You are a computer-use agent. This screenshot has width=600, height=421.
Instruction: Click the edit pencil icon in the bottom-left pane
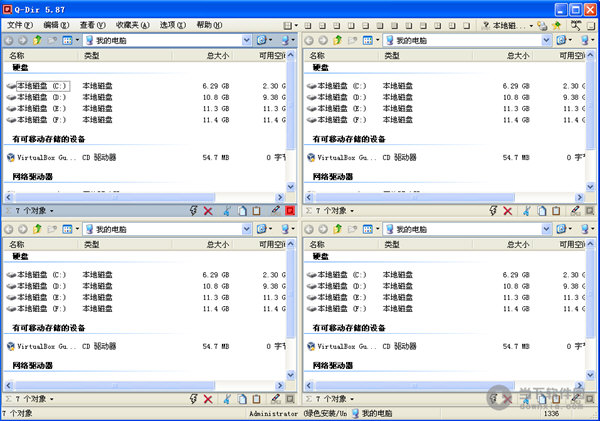[x=276, y=398]
